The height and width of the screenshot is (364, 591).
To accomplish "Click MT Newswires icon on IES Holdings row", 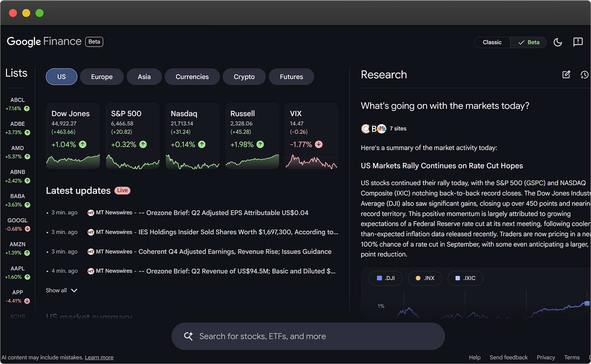I will pos(91,232).
